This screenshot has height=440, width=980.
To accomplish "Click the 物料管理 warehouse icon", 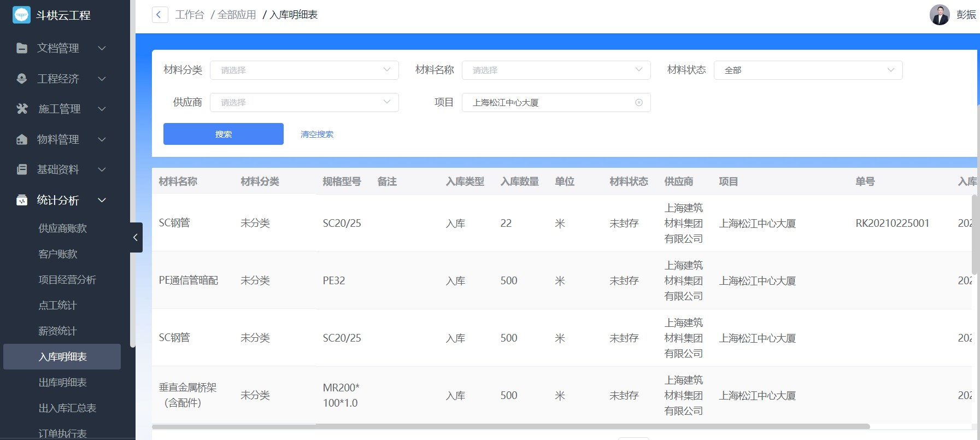I will click(22, 139).
